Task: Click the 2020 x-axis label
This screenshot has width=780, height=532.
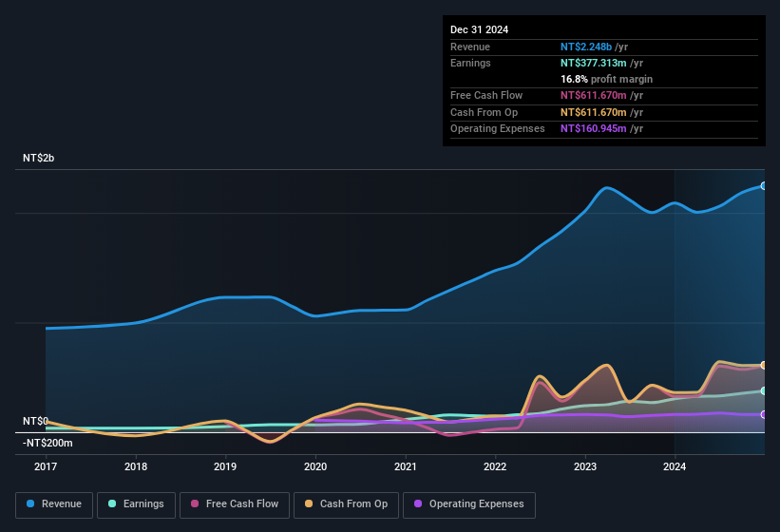Action: tap(315, 466)
